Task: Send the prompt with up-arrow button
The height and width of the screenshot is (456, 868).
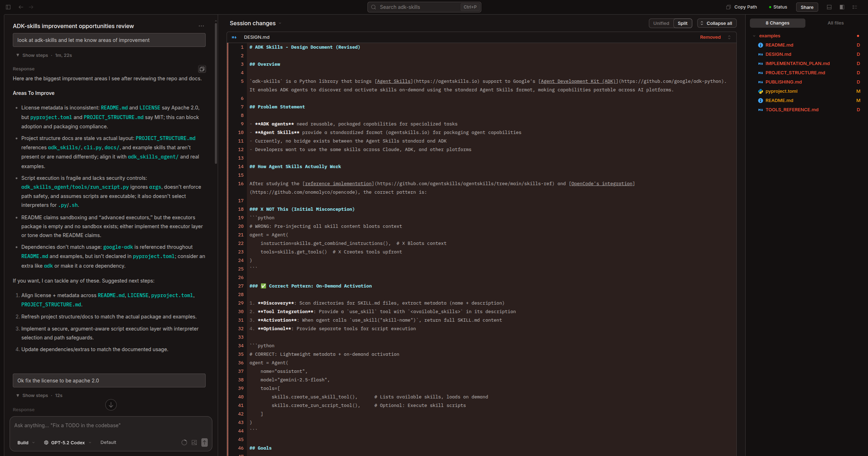Action: 205,442
